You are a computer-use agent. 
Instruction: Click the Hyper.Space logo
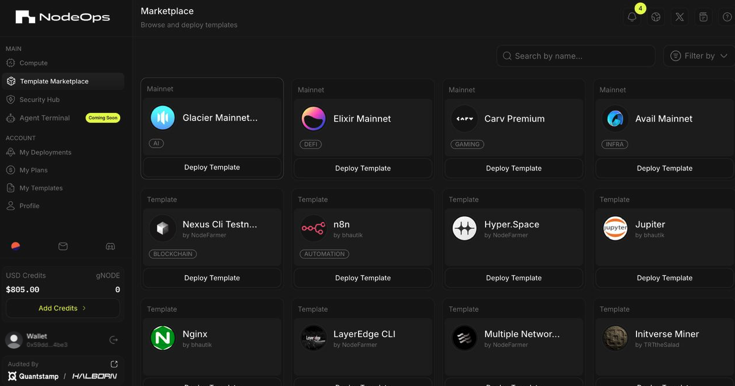tap(465, 228)
